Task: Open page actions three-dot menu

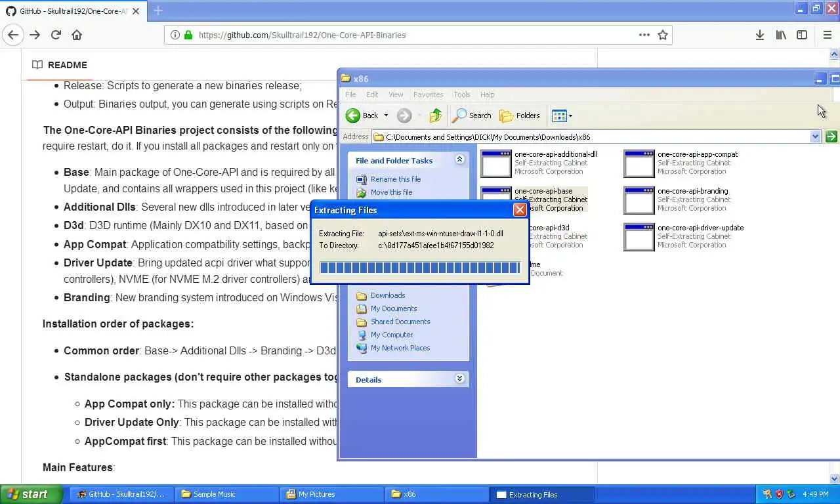Action: [644, 35]
